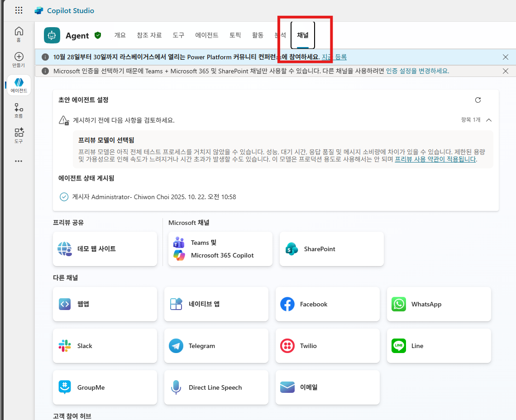Screen dimensions: 516x420
Task: Open the Slack channel card
Action: pos(105,346)
